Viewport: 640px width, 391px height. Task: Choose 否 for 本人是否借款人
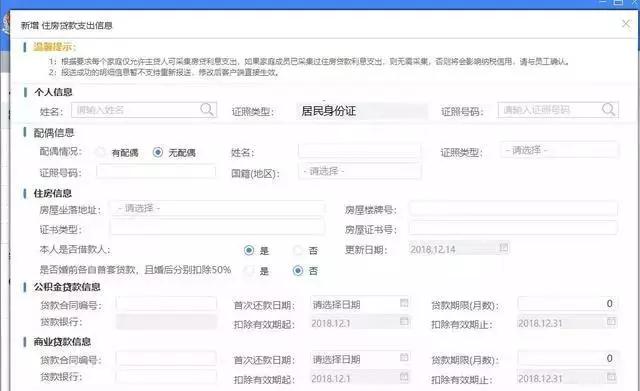click(298, 250)
